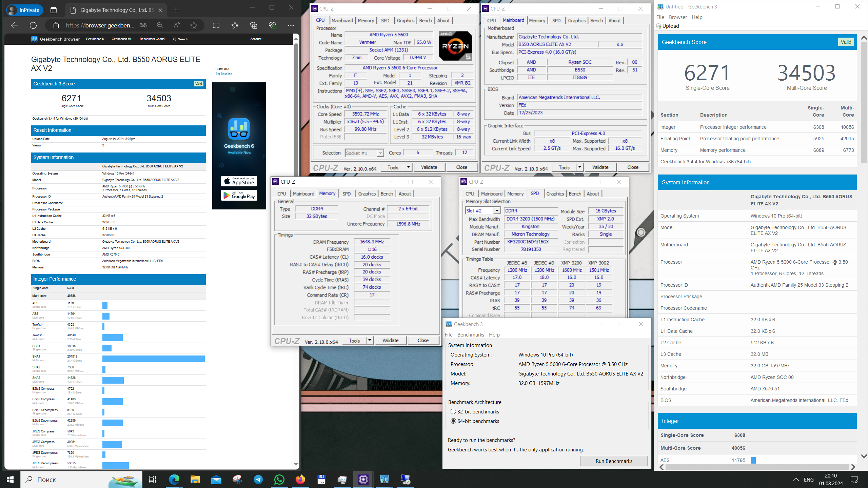868x488 pixels.
Task: Open Benchmarks menu in Geekbench 3 dialog
Action: click(x=471, y=334)
